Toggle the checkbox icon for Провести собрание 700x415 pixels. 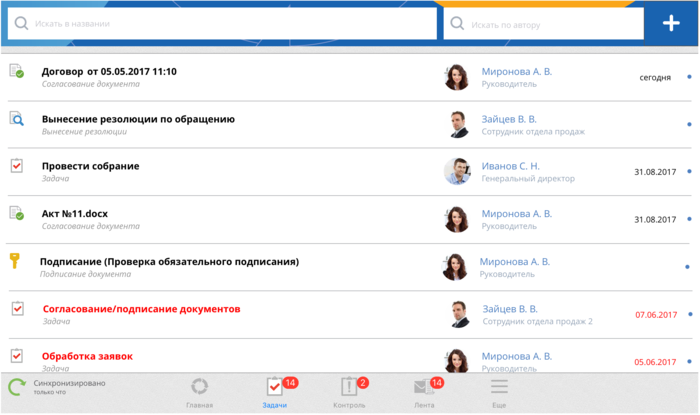click(x=16, y=166)
